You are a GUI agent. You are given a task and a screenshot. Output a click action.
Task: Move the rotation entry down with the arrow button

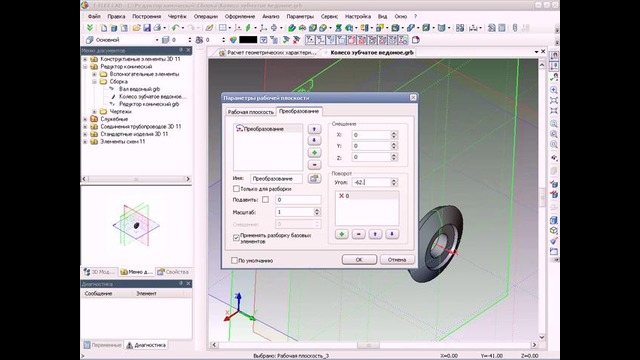tap(392, 234)
